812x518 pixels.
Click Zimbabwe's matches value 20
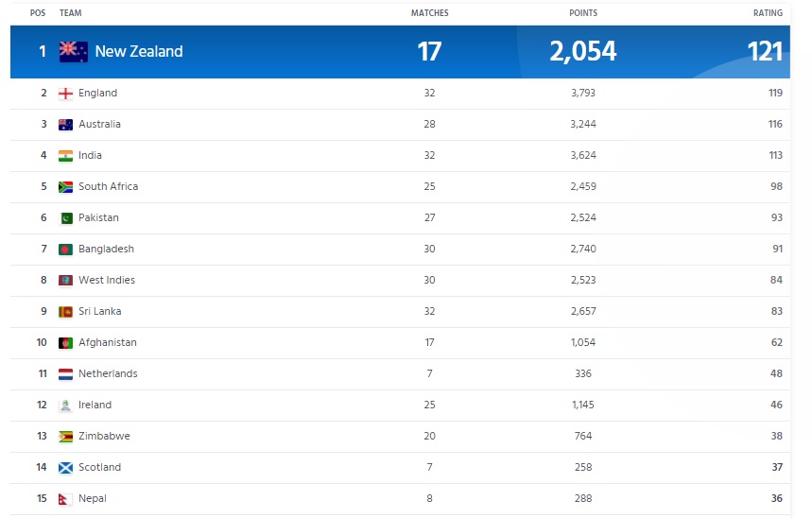(430, 436)
